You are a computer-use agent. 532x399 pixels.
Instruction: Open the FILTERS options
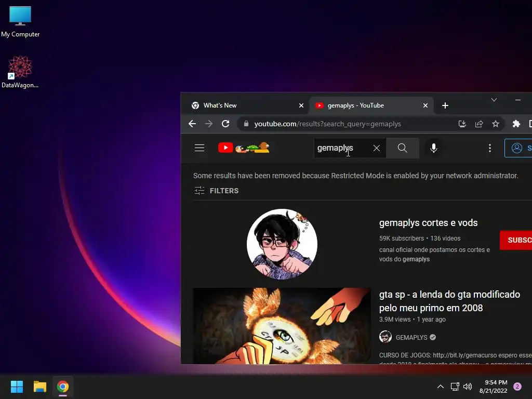click(x=217, y=191)
